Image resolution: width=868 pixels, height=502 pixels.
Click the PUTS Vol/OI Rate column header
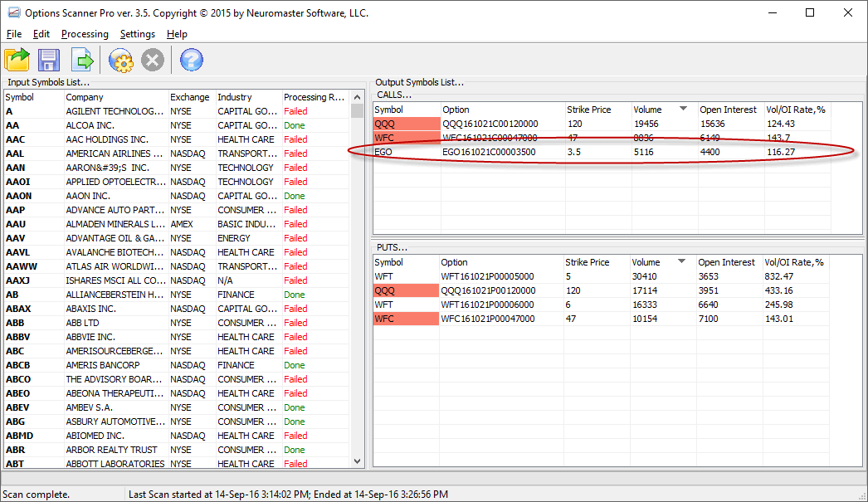[796, 262]
